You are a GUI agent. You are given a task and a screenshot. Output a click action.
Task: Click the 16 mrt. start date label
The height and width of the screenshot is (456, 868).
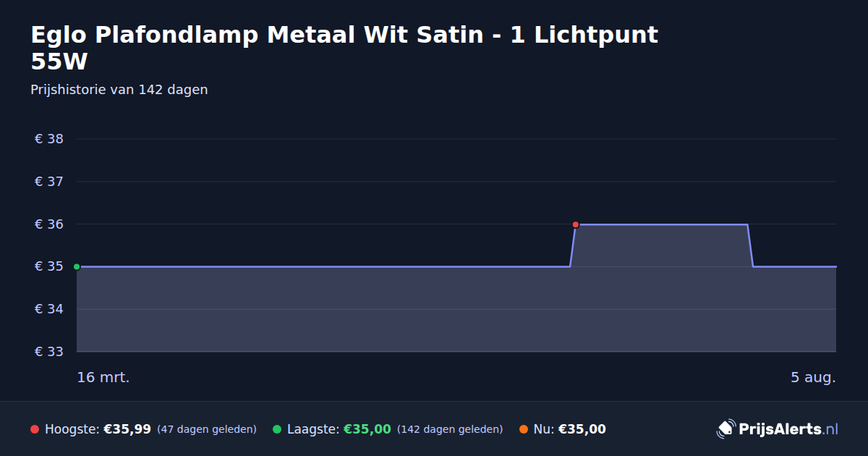pos(103,377)
